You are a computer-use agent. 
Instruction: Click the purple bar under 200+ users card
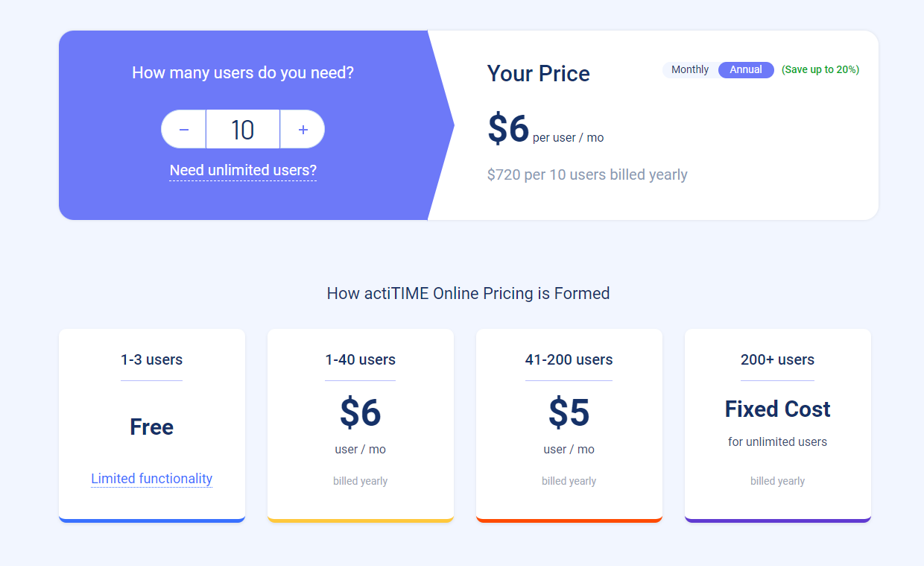pos(777,520)
